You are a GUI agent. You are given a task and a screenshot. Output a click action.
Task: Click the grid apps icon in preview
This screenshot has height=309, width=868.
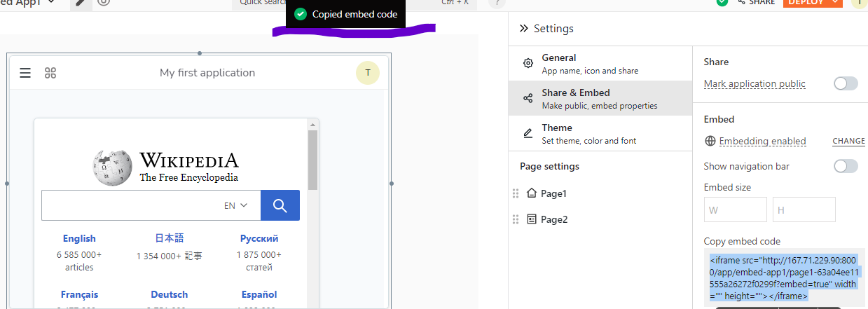50,73
